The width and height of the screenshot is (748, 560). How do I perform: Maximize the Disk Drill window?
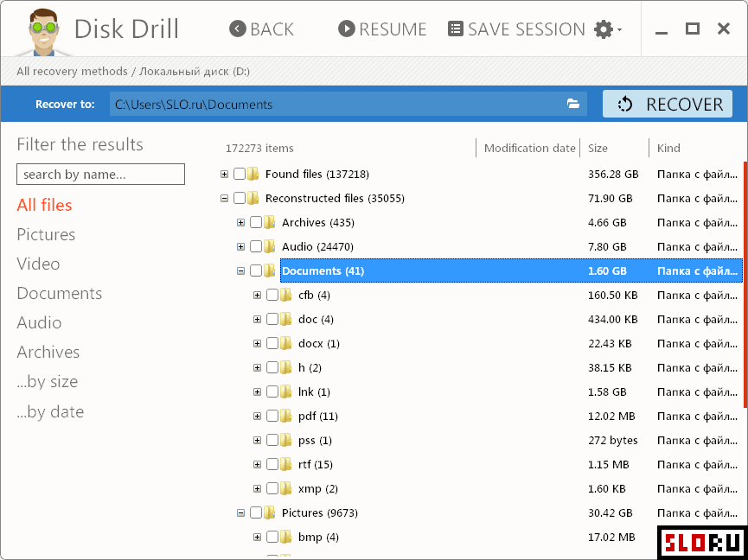point(692,29)
